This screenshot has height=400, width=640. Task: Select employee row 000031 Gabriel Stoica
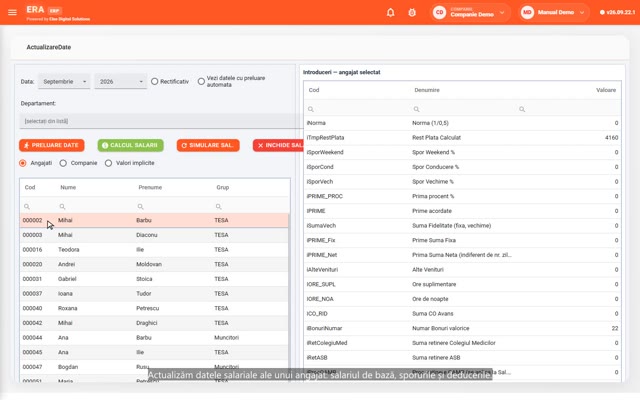tap(154, 279)
